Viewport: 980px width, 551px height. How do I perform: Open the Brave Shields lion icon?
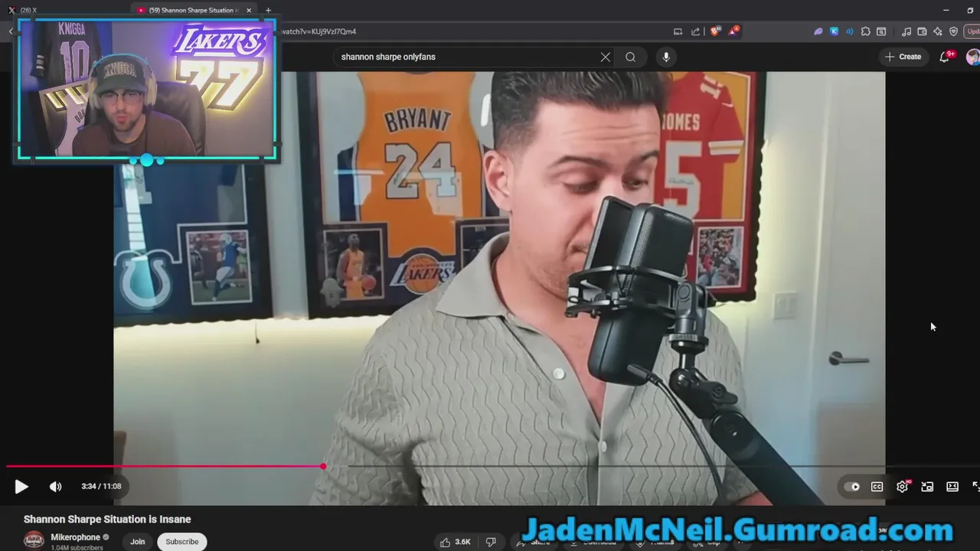pyautogui.click(x=716, y=31)
